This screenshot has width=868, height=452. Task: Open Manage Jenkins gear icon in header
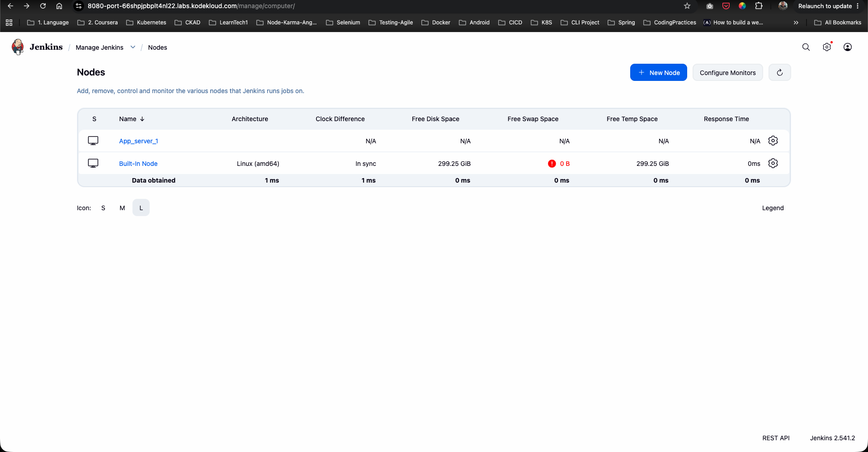point(827,47)
